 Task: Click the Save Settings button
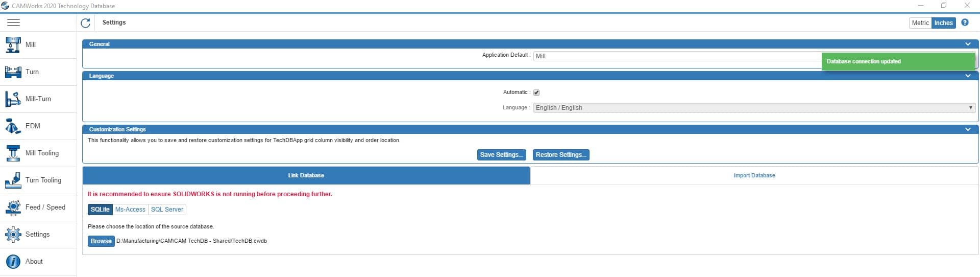[x=501, y=155]
